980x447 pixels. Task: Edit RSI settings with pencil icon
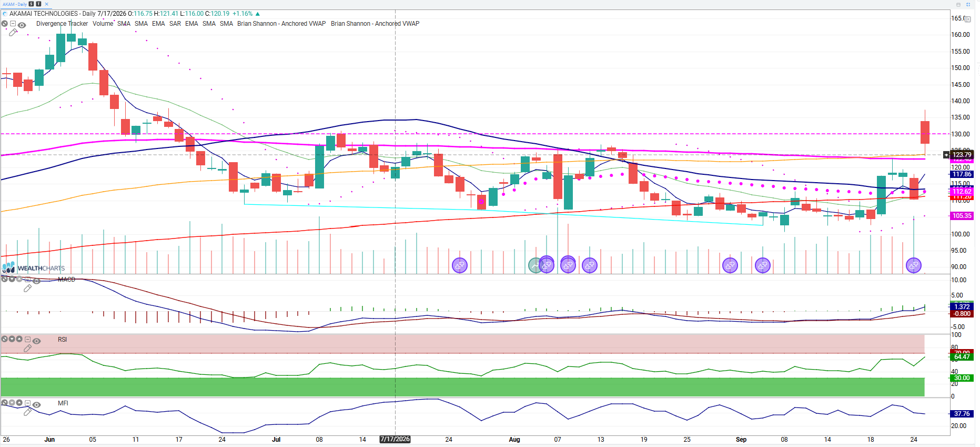click(x=27, y=348)
